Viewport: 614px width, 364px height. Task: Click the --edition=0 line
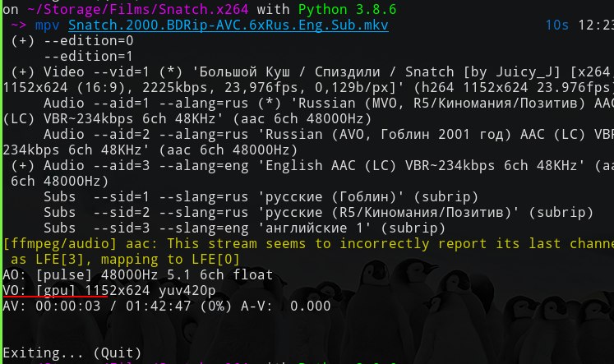72,41
